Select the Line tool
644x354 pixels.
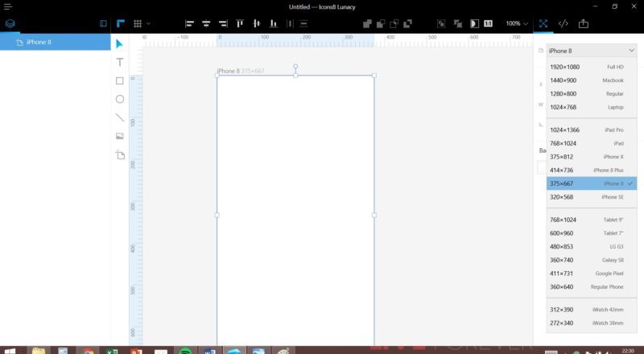(x=120, y=117)
